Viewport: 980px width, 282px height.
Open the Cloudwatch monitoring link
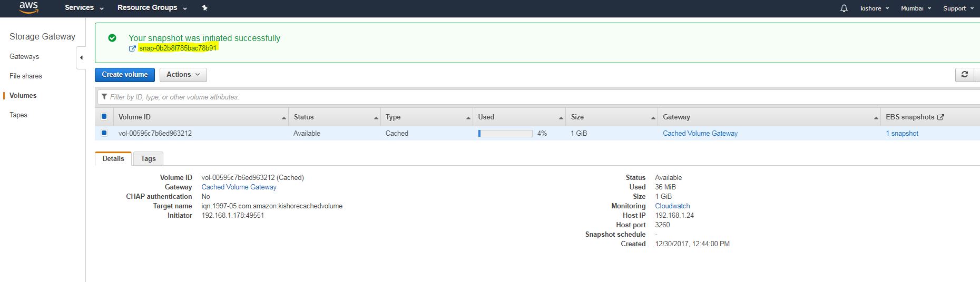[672, 206]
